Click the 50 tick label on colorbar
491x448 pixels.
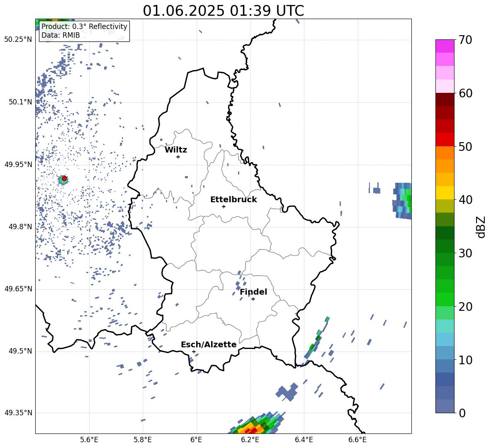pyautogui.click(x=465, y=146)
